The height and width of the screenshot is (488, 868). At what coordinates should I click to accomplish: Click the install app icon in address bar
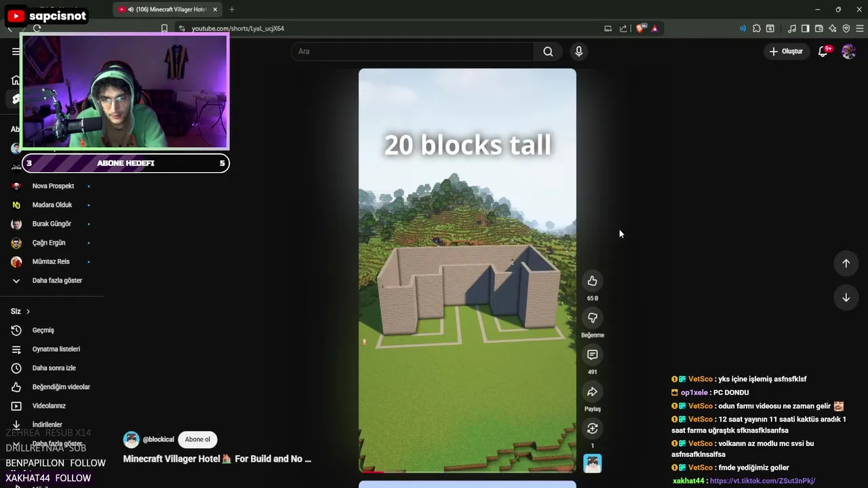click(608, 28)
